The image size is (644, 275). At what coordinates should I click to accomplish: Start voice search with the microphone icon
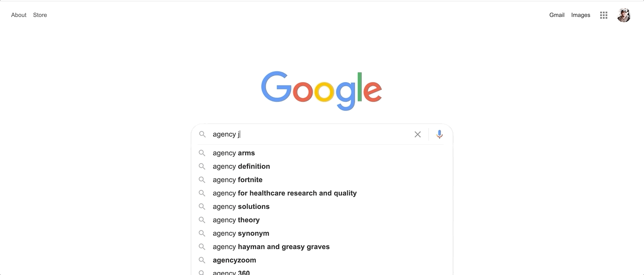440,134
